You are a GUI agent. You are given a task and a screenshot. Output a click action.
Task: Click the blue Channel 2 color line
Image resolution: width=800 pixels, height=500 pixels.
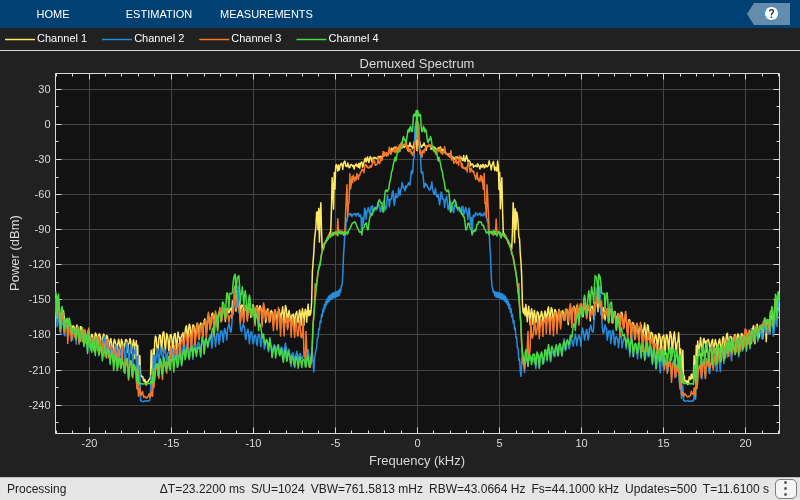click(x=117, y=39)
